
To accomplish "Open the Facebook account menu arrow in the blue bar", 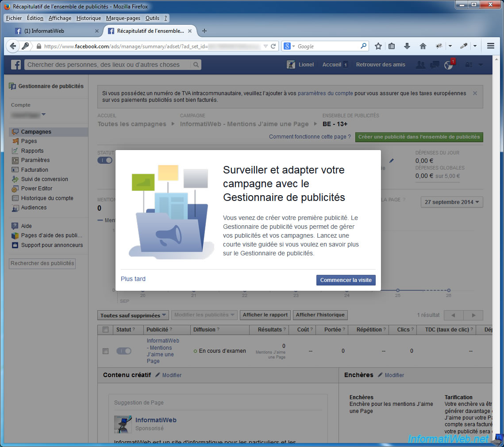I will [481, 65].
